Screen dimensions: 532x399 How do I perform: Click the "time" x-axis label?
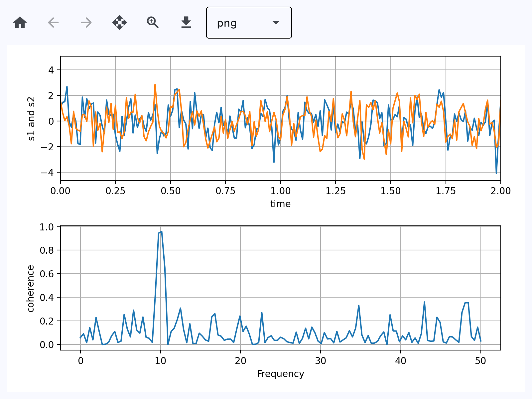280,204
